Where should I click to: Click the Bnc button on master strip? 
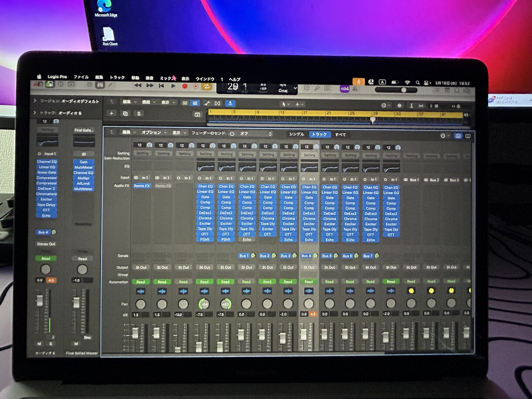click(x=87, y=338)
